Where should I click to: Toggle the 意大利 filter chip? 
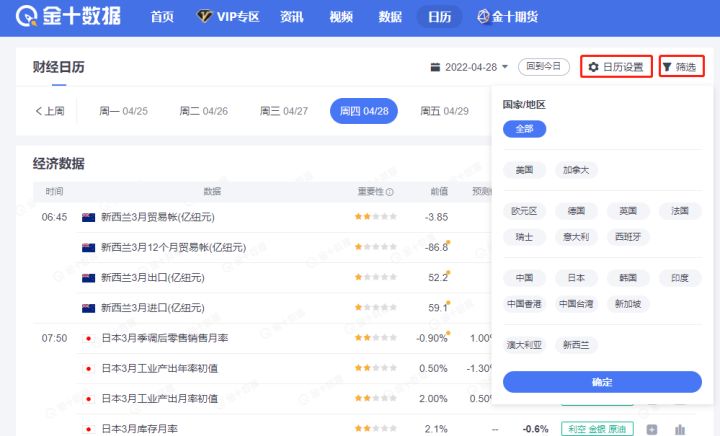point(576,237)
